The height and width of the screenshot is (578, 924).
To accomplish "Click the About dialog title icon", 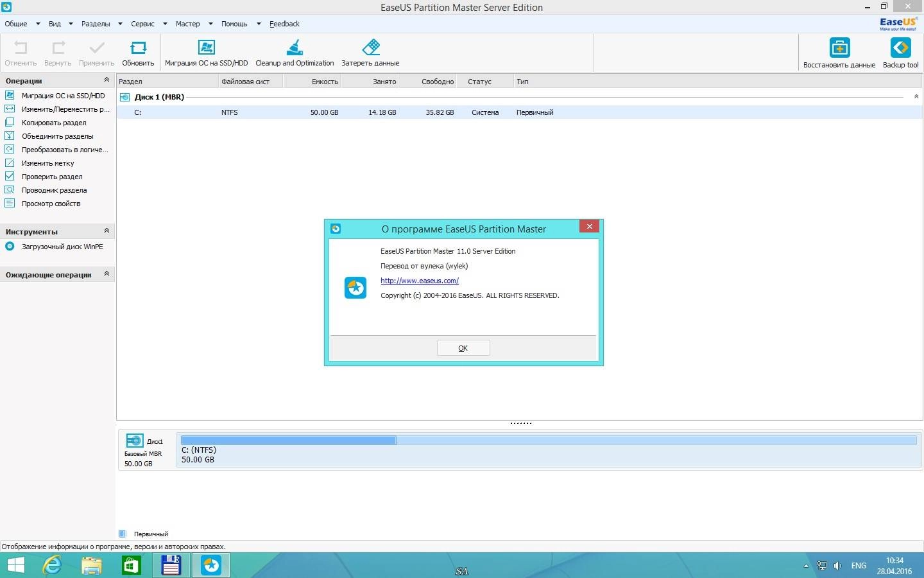I will pyautogui.click(x=336, y=229).
